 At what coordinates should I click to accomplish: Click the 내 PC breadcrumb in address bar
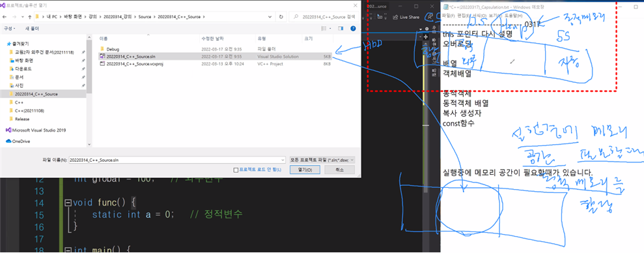point(51,17)
